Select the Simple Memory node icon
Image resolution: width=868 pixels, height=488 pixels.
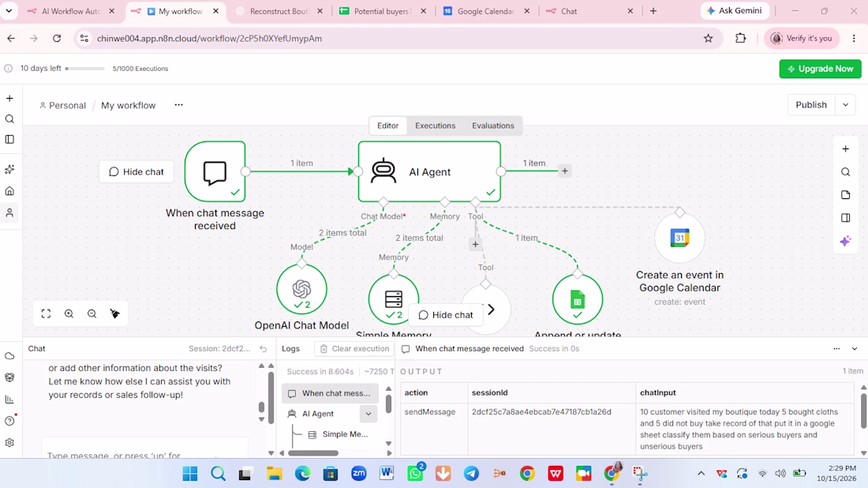[394, 299]
